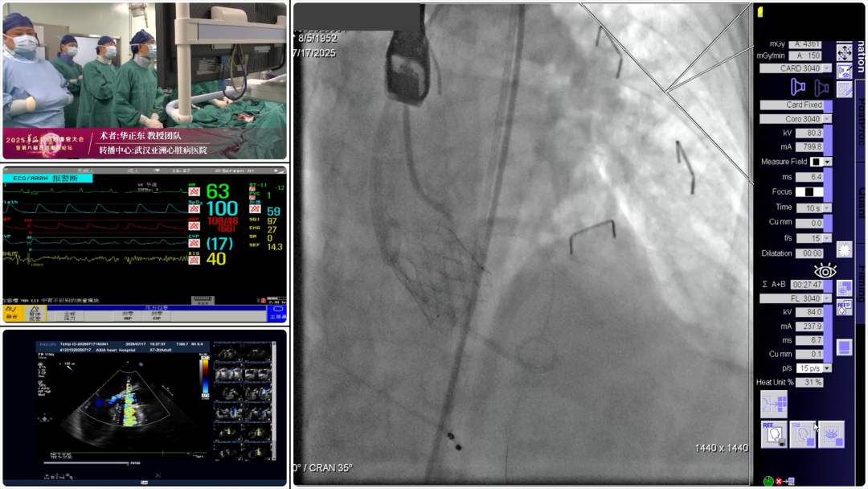Click the 1440 x 1440 image size label

(721, 448)
